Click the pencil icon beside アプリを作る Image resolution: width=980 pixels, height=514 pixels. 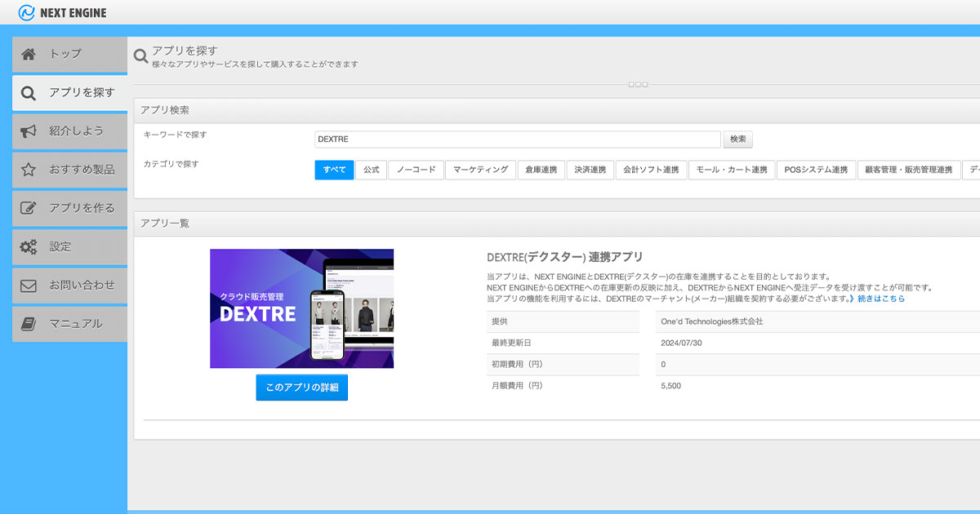(29, 208)
